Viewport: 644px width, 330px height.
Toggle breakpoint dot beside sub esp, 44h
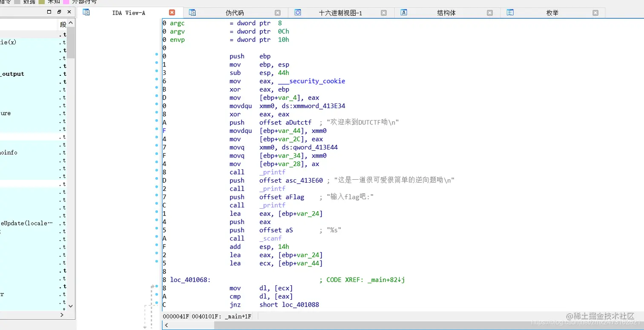[157, 71]
